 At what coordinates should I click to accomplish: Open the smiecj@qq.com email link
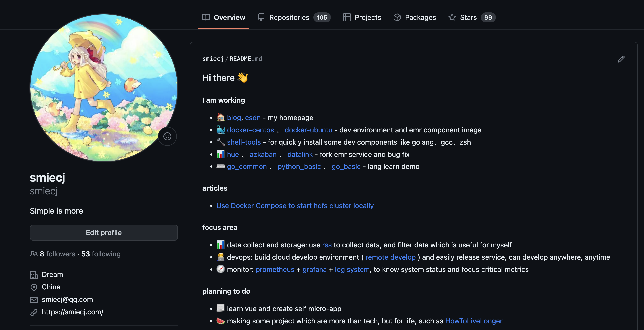(67, 299)
